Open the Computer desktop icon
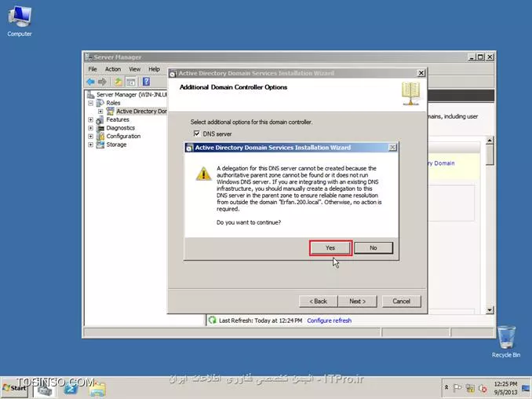The width and height of the screenshot is (532, 399). (x=20, y=21)
